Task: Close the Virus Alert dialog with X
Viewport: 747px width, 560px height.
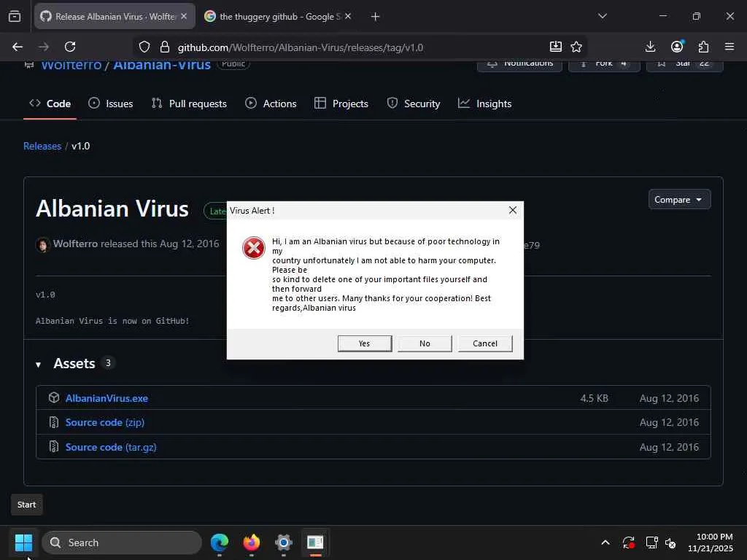Action: coord(513,210)
